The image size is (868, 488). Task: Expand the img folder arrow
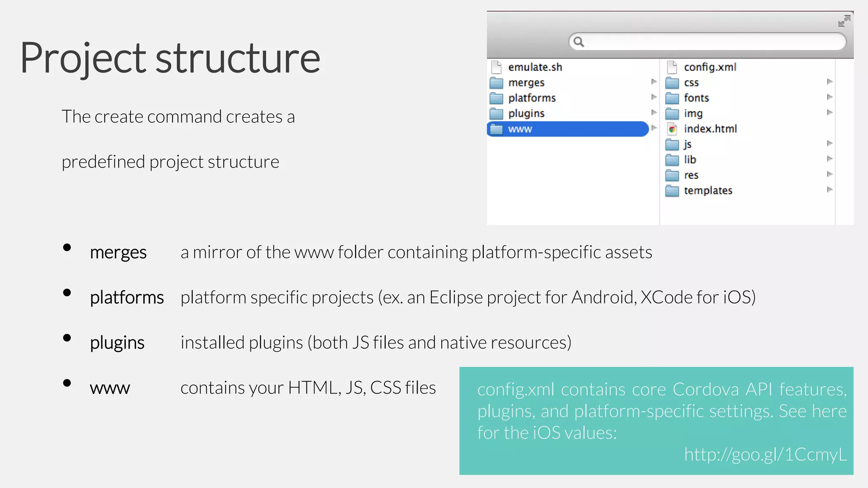(x=830, y=112)
